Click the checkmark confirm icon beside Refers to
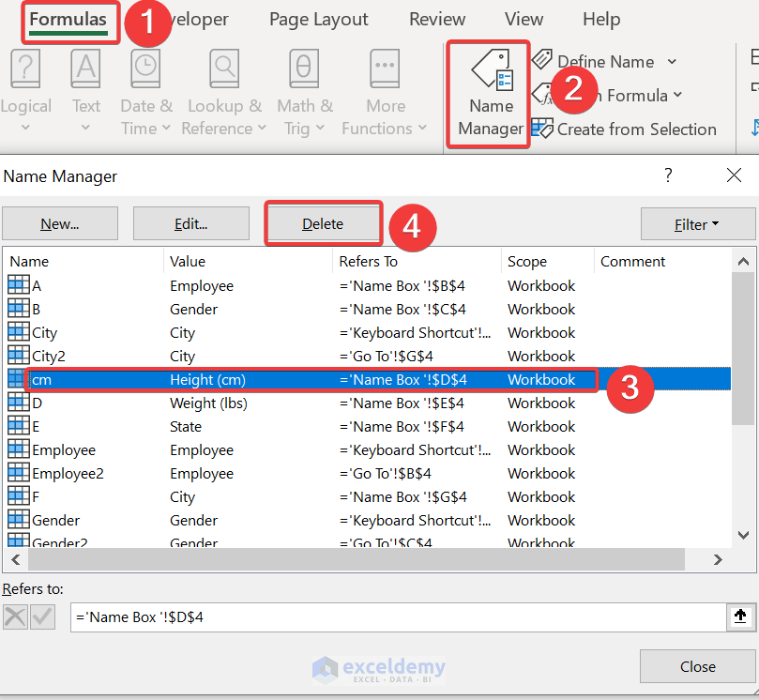 42,616
